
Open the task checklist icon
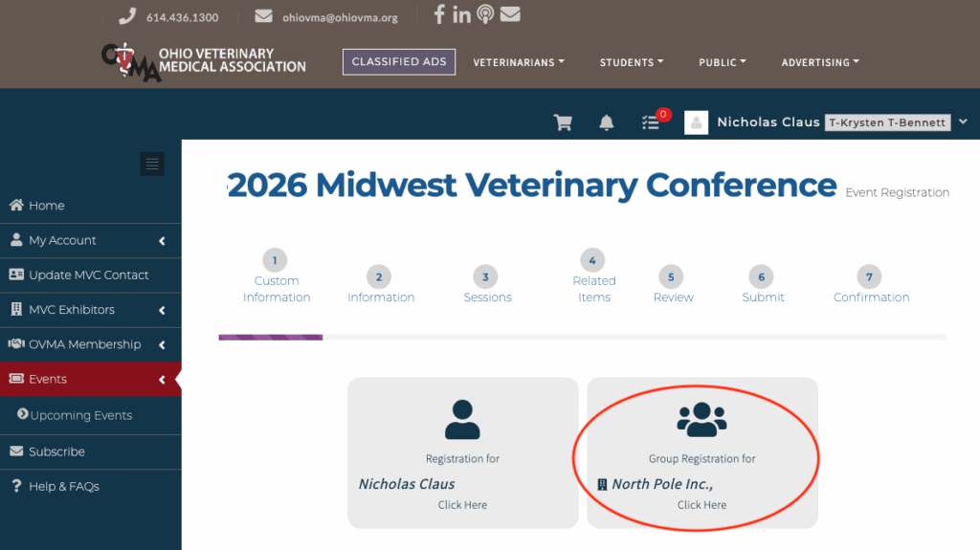click(651, 122)
